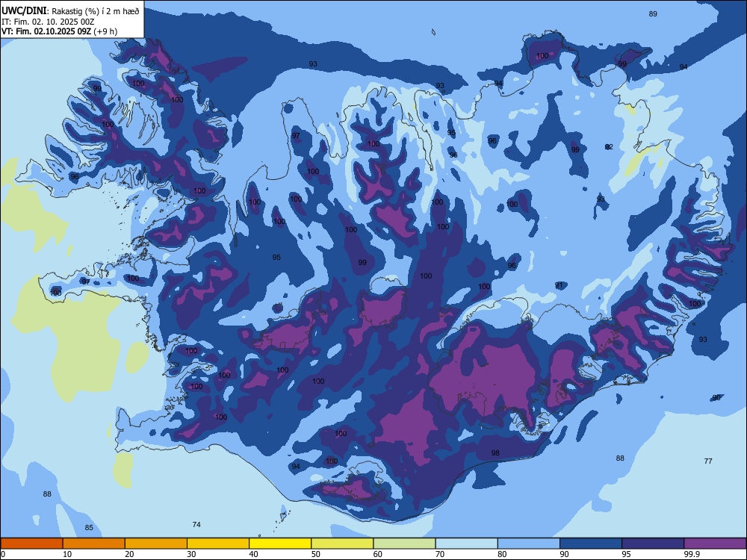
Task: Click the 'UWC/DINI: Rakastig (%) í 2 m hæð' title
Action: [x=70, y=11]
